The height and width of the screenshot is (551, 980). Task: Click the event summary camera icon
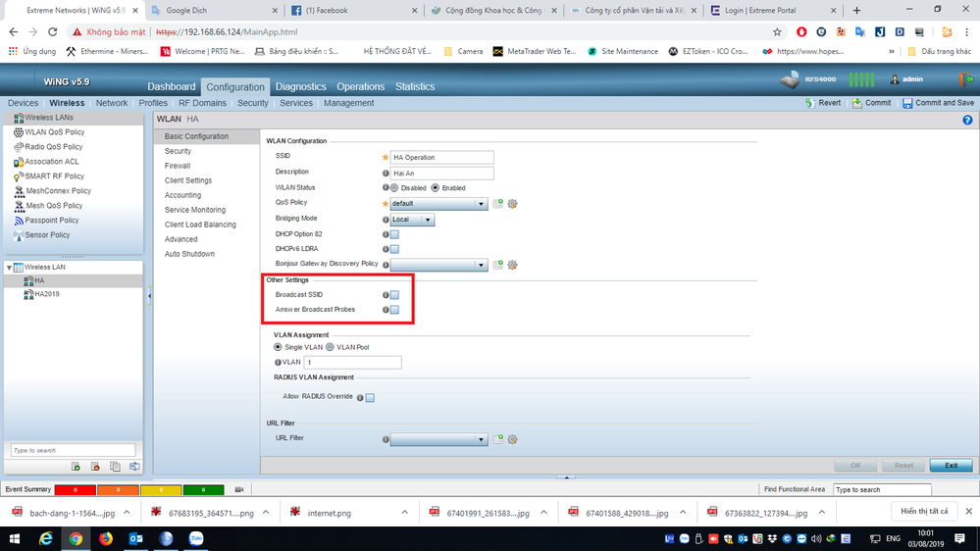[238, 490]
